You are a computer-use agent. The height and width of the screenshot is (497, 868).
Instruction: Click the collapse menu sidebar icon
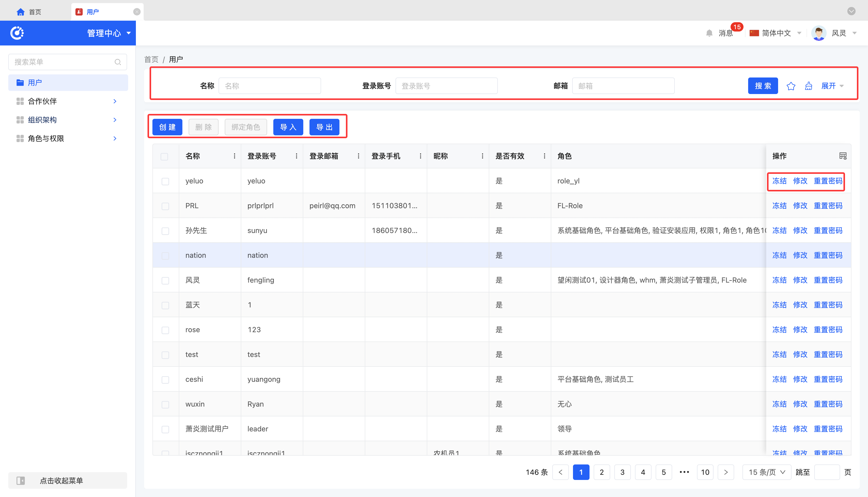(x=20, y=481)
